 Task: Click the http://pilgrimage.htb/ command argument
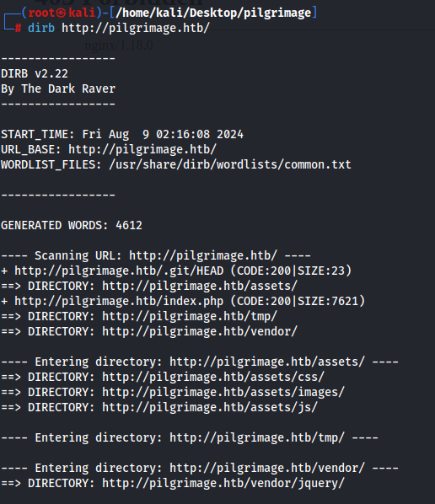136,29
